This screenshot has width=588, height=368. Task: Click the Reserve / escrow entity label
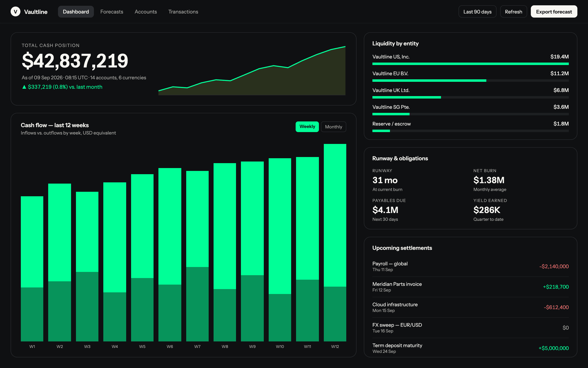click(391, 124)
